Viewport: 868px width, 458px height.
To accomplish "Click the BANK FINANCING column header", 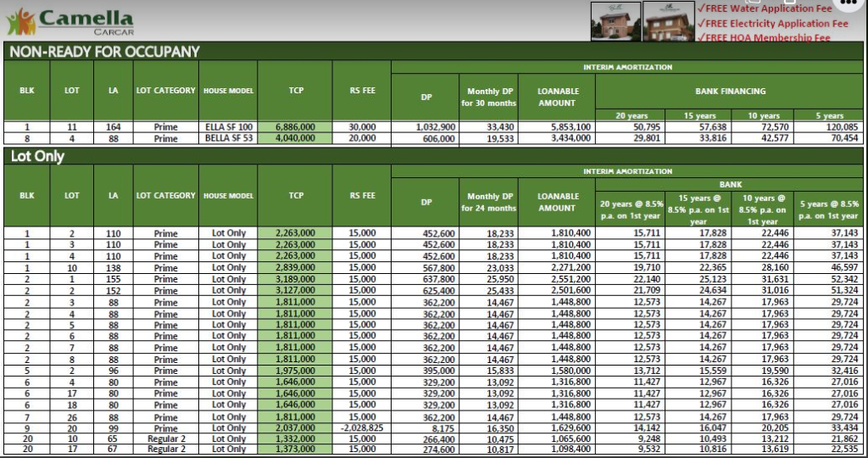I will pos(729,91).
